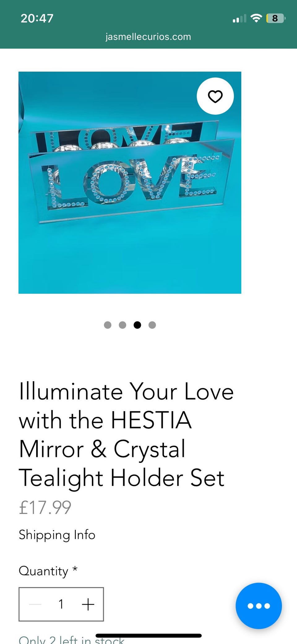This screenshot has width=297, height=644.
Task: Select the first image carousel dot
Action: [x=108, y=325]
